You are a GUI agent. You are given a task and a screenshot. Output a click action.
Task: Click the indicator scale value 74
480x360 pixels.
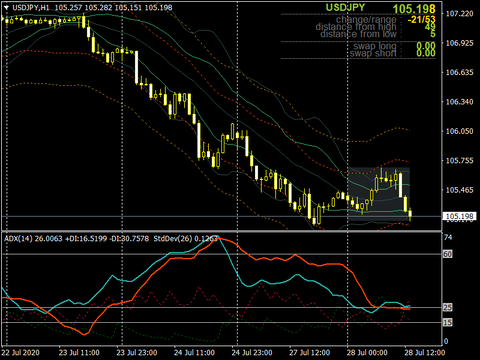pyautogui.click(x=448, y=237)
